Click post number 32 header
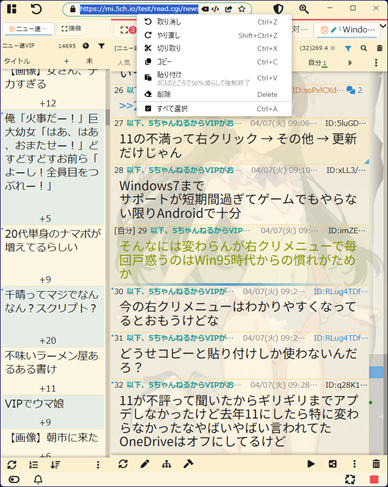 119,385
